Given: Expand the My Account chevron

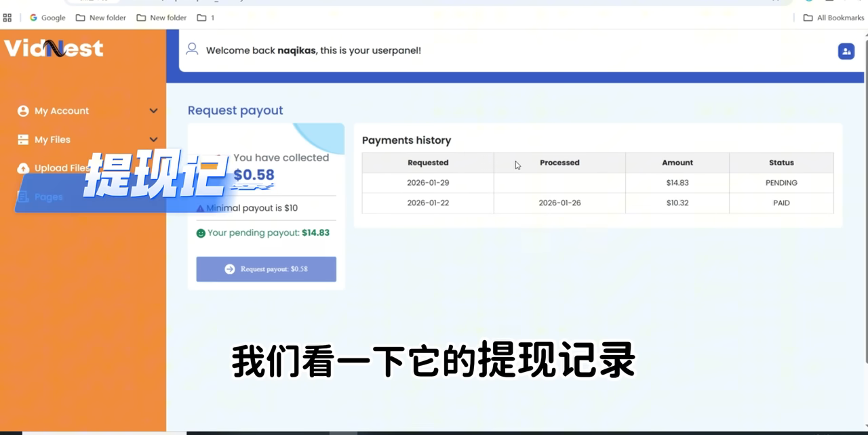Looking at the screenshot, I should click(x=153, y=111).
